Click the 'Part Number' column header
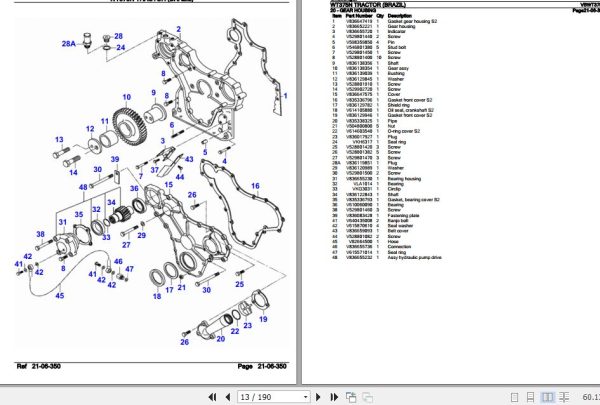This screenshot has width=600, height=405. [359, 16]
